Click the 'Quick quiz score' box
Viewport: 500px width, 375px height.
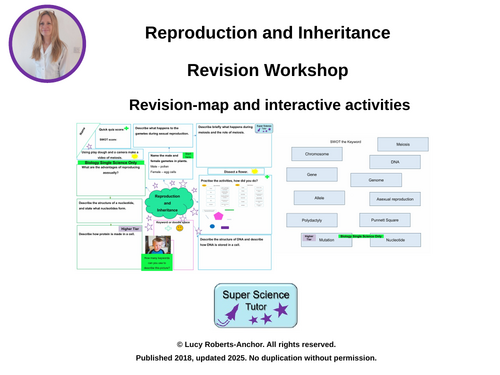pos(113,136)
